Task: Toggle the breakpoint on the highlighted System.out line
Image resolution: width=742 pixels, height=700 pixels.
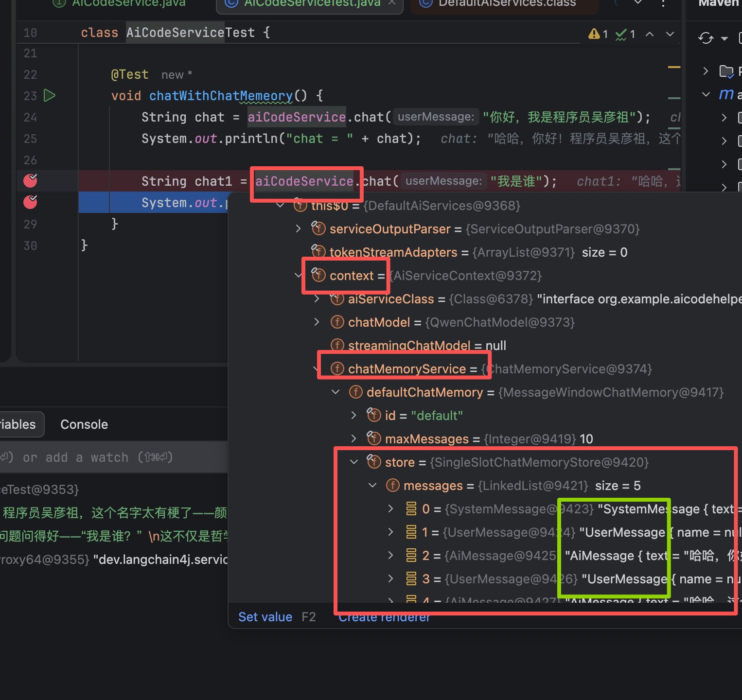Action: pos(30,202)
